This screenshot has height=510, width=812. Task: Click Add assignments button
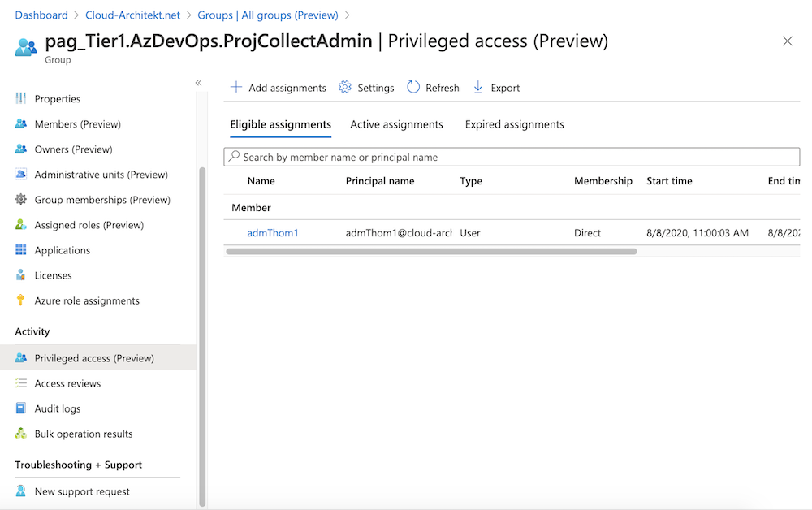[x=278, y=88]
